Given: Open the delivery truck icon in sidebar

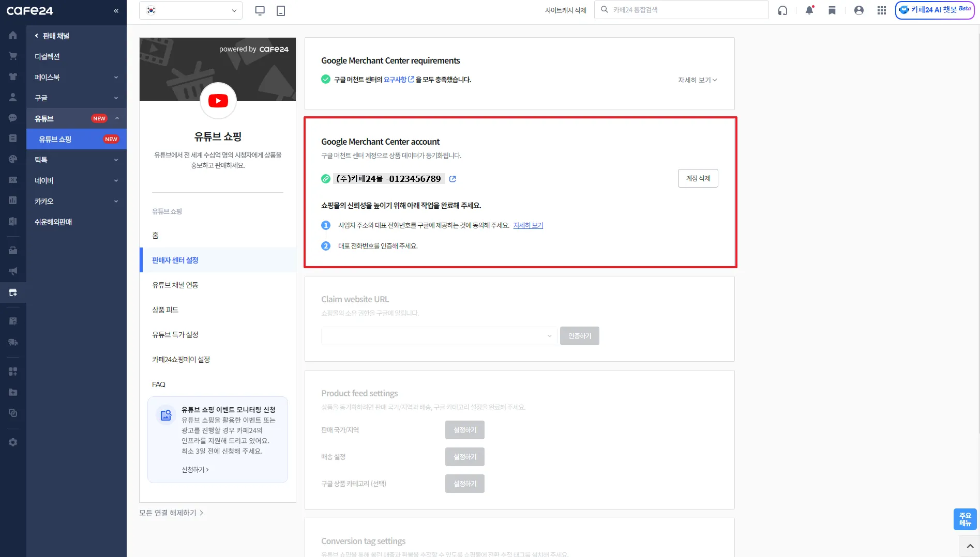Looking at the screenshot, I should click(x=13, y=342).
